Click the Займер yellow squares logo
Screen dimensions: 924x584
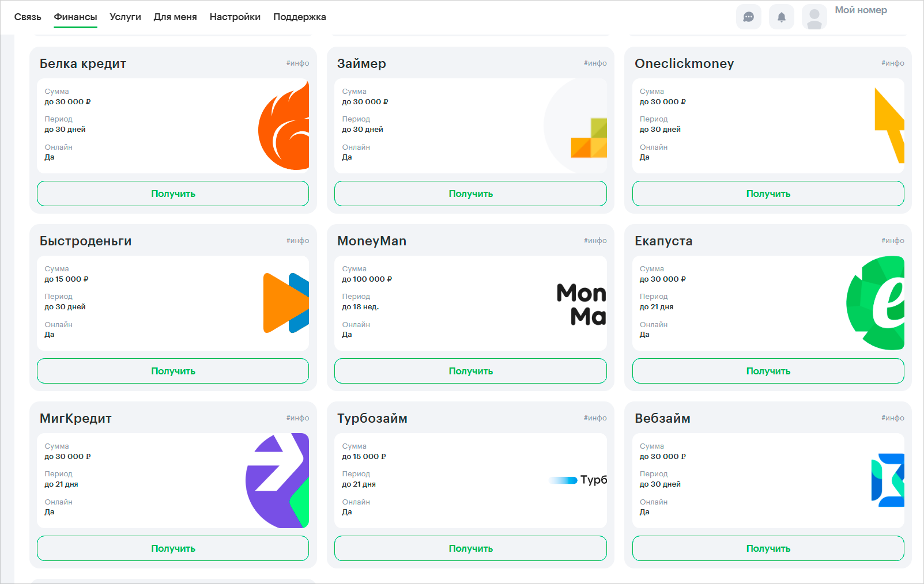click(x=589, y=138)
